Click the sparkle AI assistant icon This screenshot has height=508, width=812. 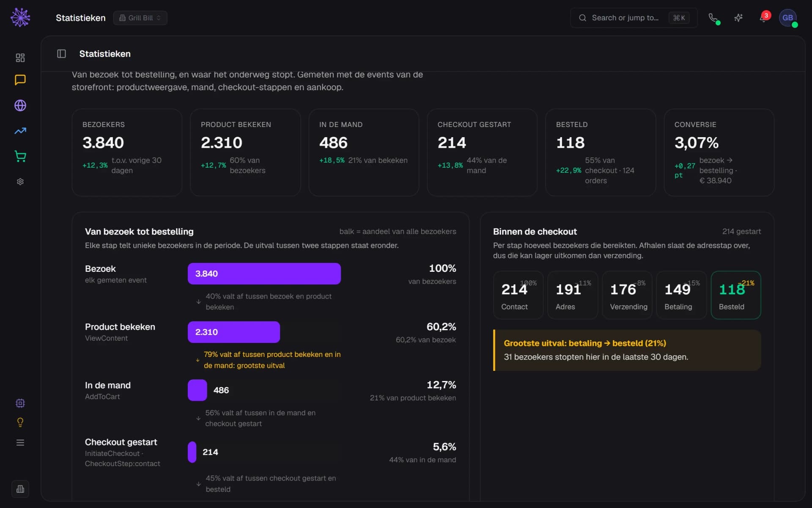pyautogui.click(x=738, y=18)
